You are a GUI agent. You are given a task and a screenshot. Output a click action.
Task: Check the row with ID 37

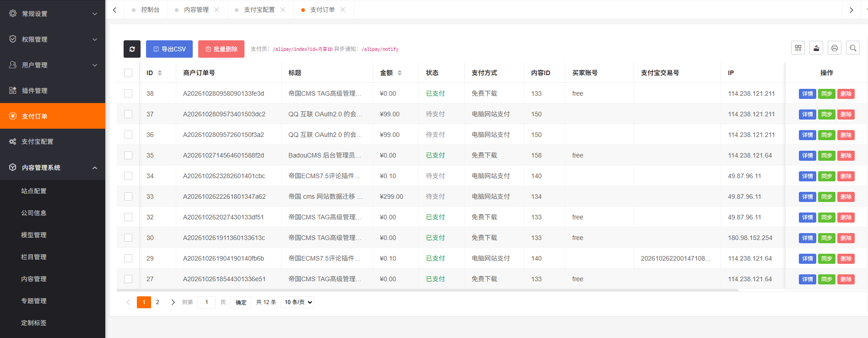(128, 114)
